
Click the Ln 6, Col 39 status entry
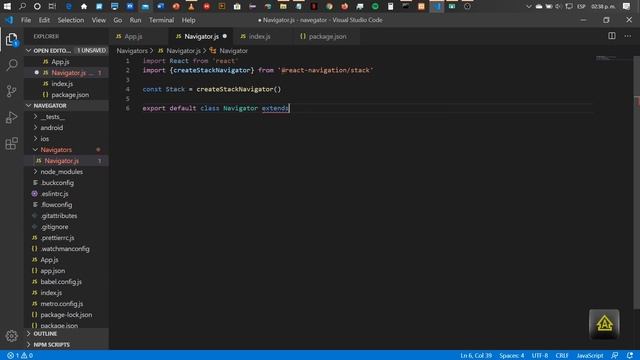tap(476, 356)
